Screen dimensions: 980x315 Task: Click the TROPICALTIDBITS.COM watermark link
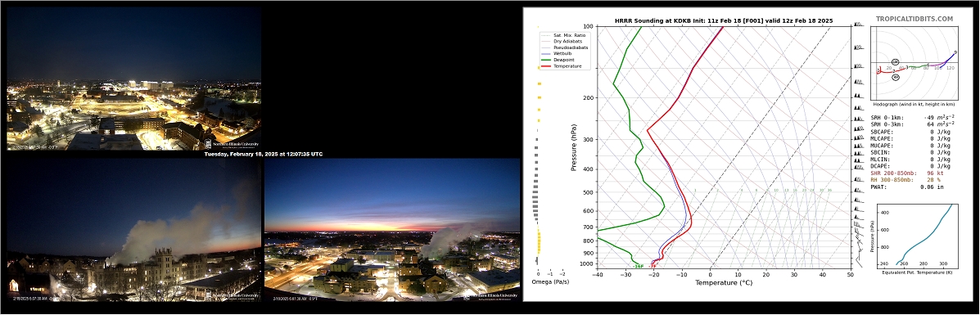(x=914, y=20)
